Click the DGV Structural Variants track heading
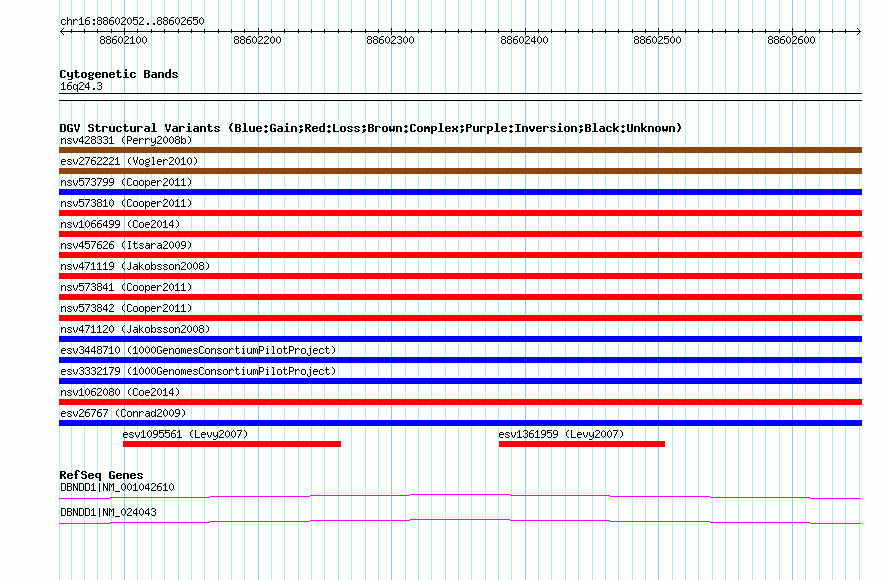 371,128
